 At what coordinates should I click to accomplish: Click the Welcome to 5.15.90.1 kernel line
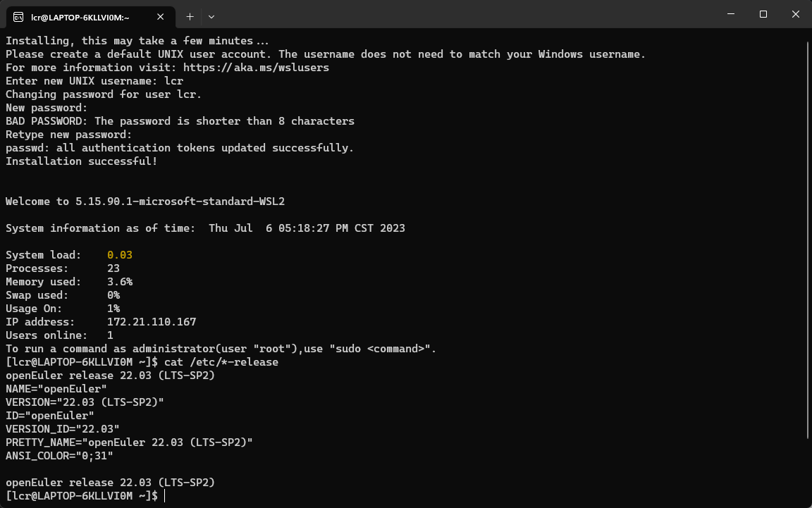[x=144, y=202]
